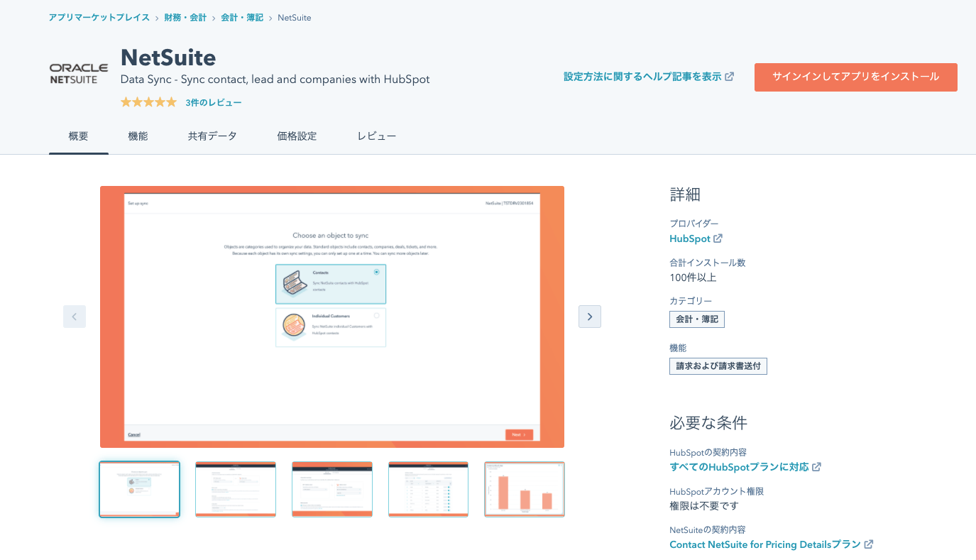Click the 100件以上 install count text
Screen dimensions: 976x560
point(693,278)
